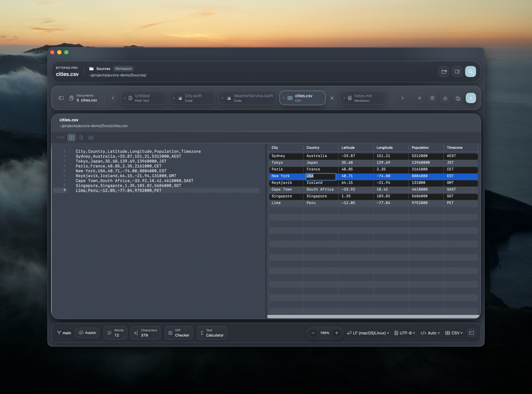The height and width of the screenshot is (394, 532).
Task: Click the Lima cell in table
Action: pyautogui.click(x=286, y=203)
